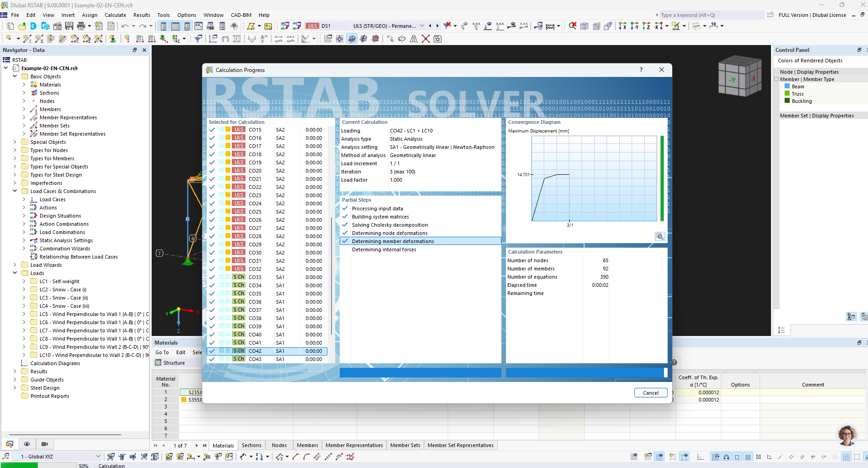This screenshot has height=468, width=868.
Task: Click the help question mark in the Calculation Progress dialog
Action: pos(641,70)
